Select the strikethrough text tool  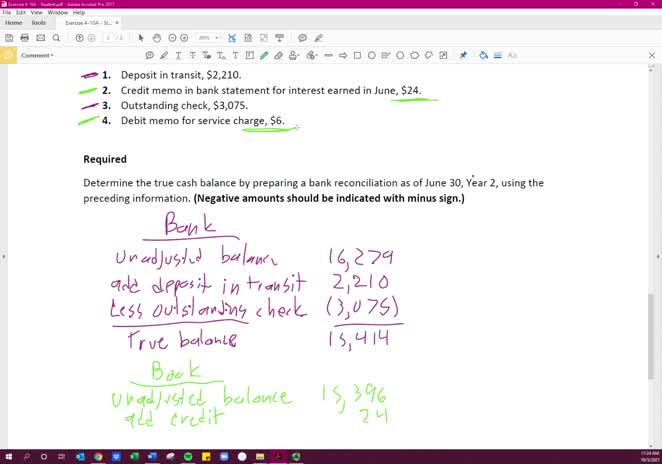pyautogui.click(x=193, y=55)
